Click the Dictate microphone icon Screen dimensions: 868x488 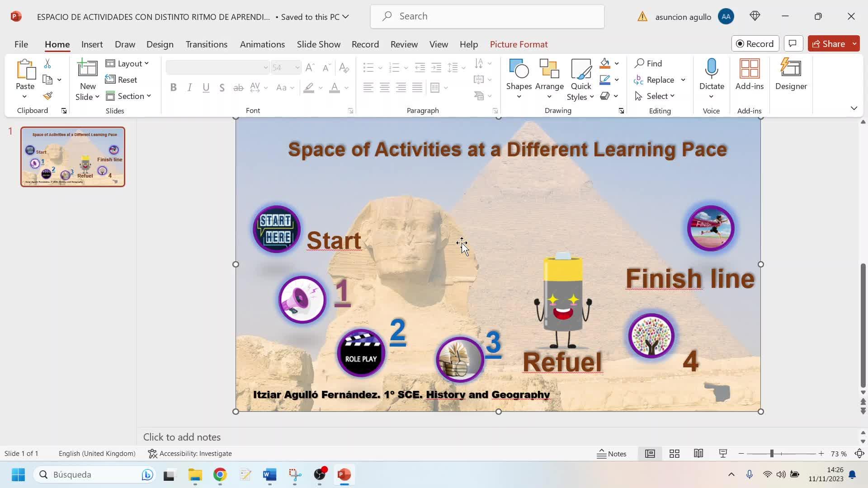711,69
